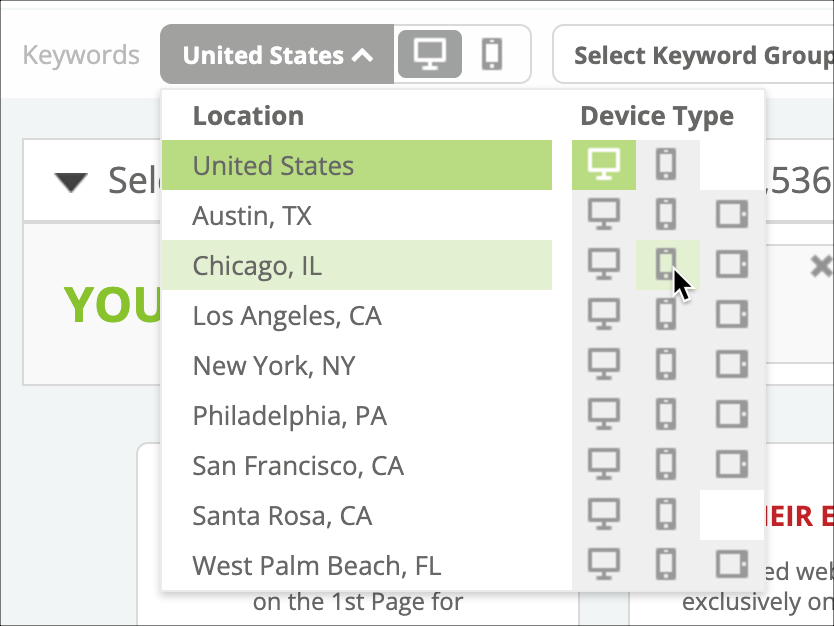Select tablet icon for West Palm Beach, FL
Viewport: 834px width, 626px height.
pos(732,564)
